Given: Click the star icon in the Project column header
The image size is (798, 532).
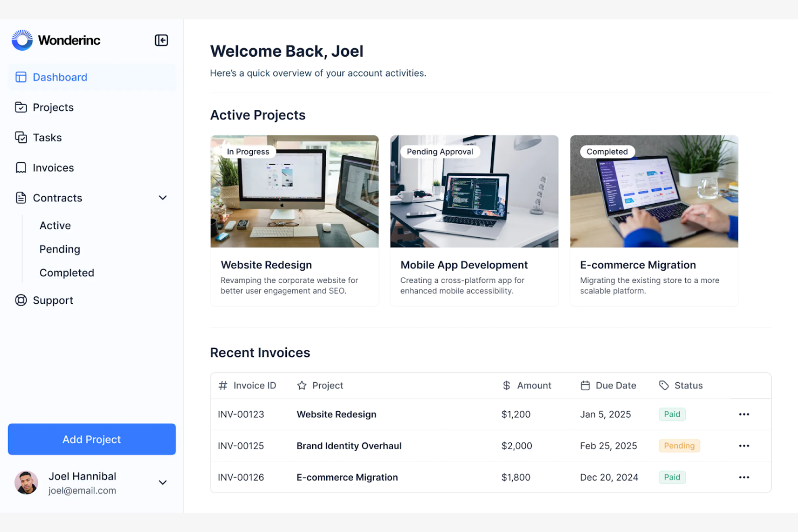Looking at the screenshot, I should tap(301, 385).
